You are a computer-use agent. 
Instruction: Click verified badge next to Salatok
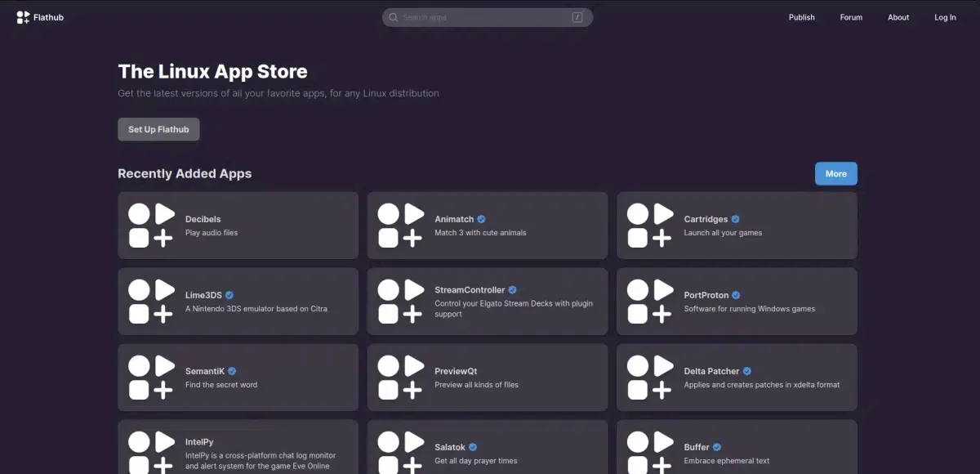coord(473,447)
